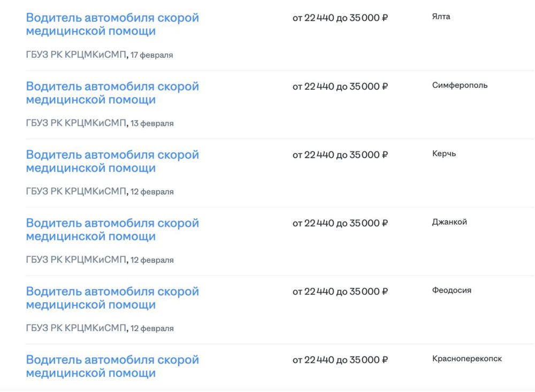Click employer ГБУЗ РК КРЦМКиСМП dated 13 февраля
Image resolution: width=535 pixels, height=392 pixels.
(x=76, y=123)
